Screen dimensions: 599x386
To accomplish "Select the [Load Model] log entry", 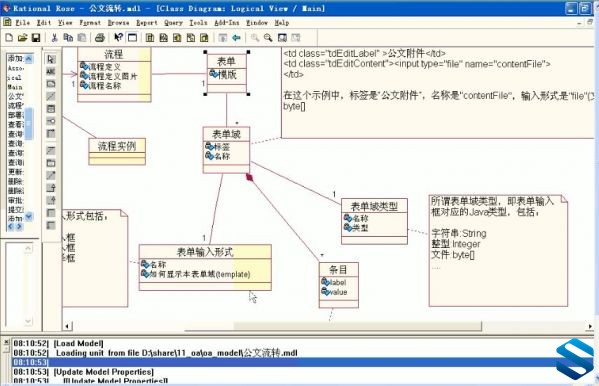I will (78, 343).
